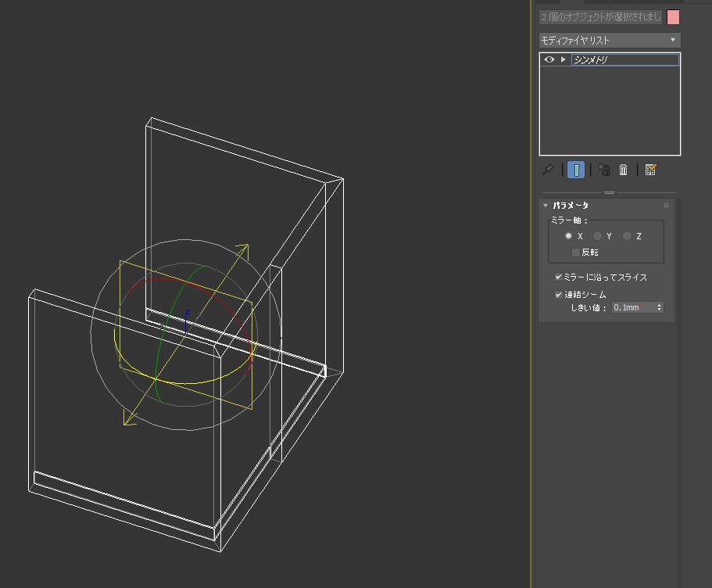
Task: Open the モディファイヤリスト dropdown
Action: point(610,40)
